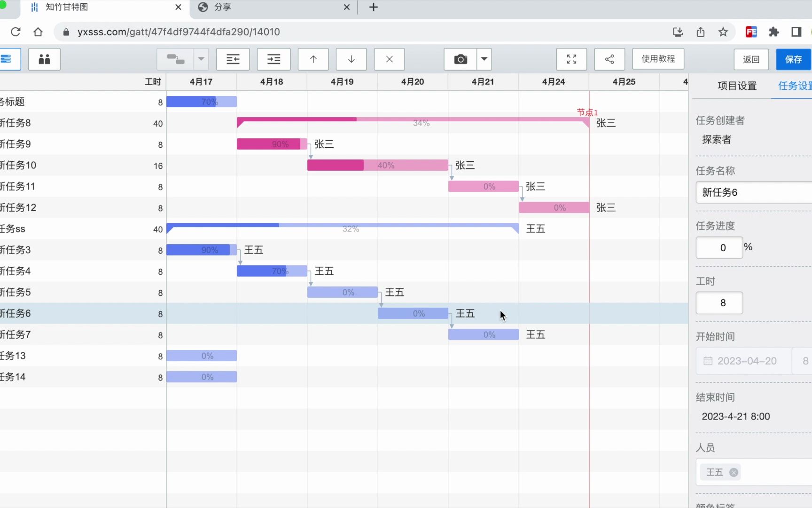This screenshot has height=508, width=812.
Task: Open the browser extensions puzzle icon
Action: [774, 32]
